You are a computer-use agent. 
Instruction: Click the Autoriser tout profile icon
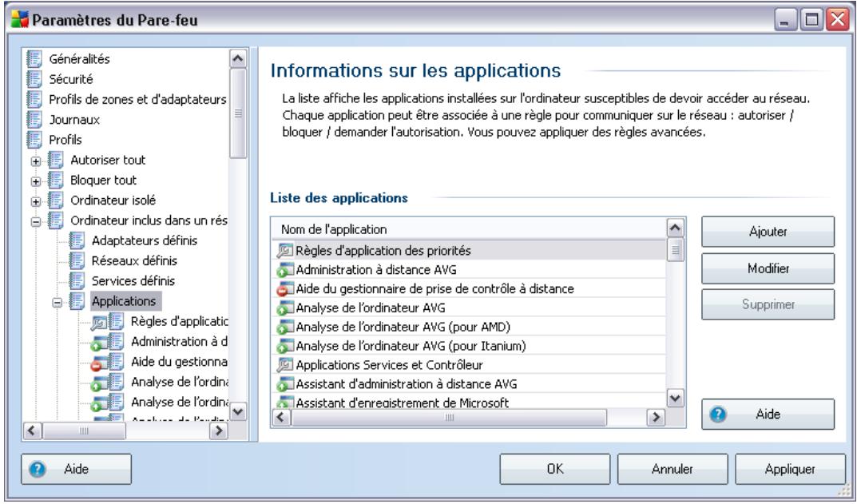point(55,160)
